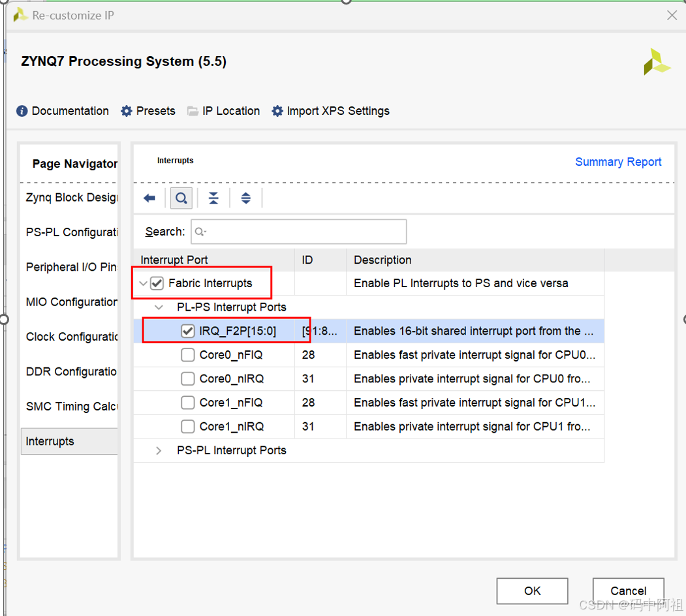Image resolution: width=686 pixels, height=616 pixels.
Task: Toggle the Fabric Interrupts checkbox
Action: [x=157, y=283]
